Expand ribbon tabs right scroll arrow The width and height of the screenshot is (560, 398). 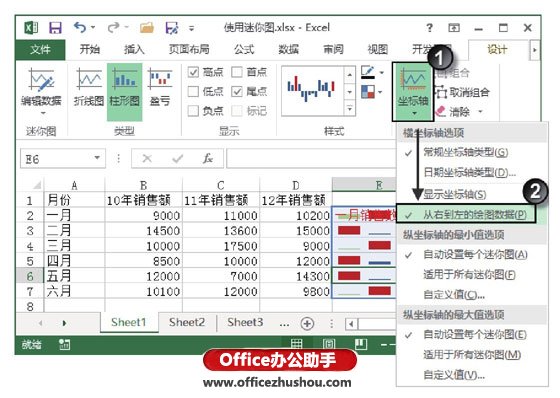coord(534,50)
